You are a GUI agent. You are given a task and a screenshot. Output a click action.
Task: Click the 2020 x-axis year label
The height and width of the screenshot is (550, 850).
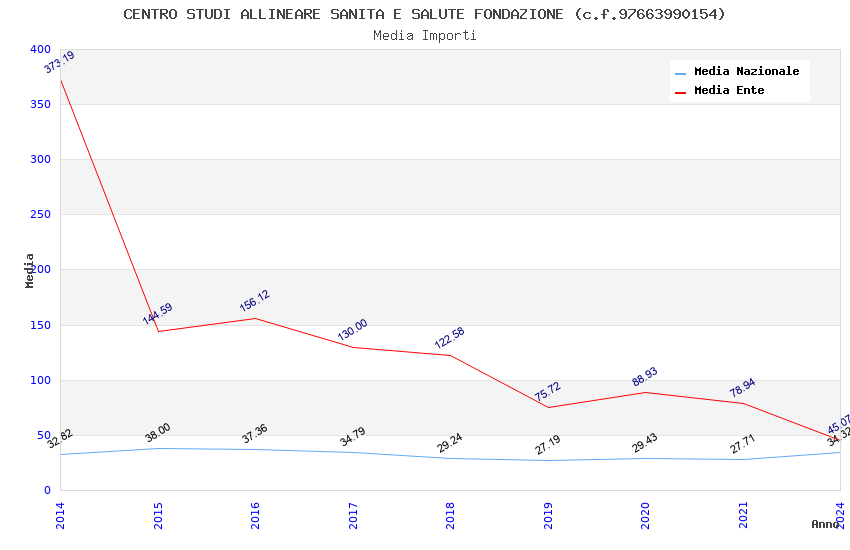(x=645, y=515)
